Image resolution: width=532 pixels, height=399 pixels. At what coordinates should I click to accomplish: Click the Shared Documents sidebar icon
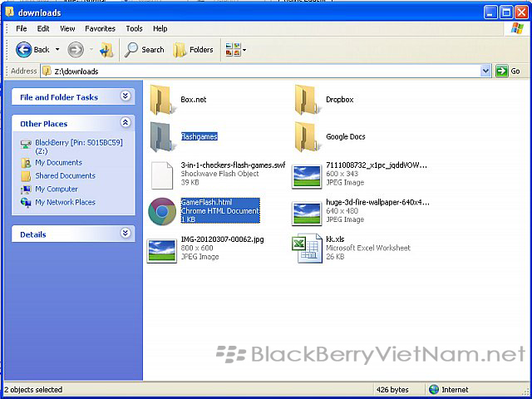point(26,176)
